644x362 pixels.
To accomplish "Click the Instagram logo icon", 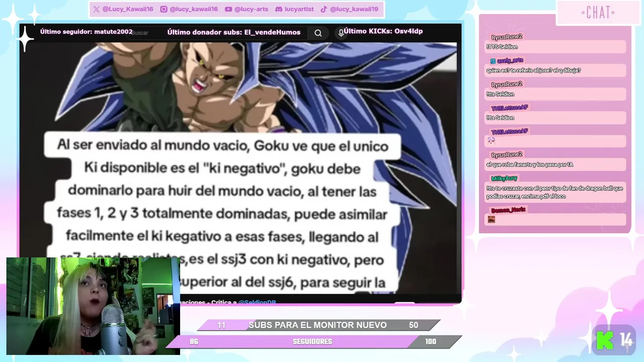I will 164,9.
